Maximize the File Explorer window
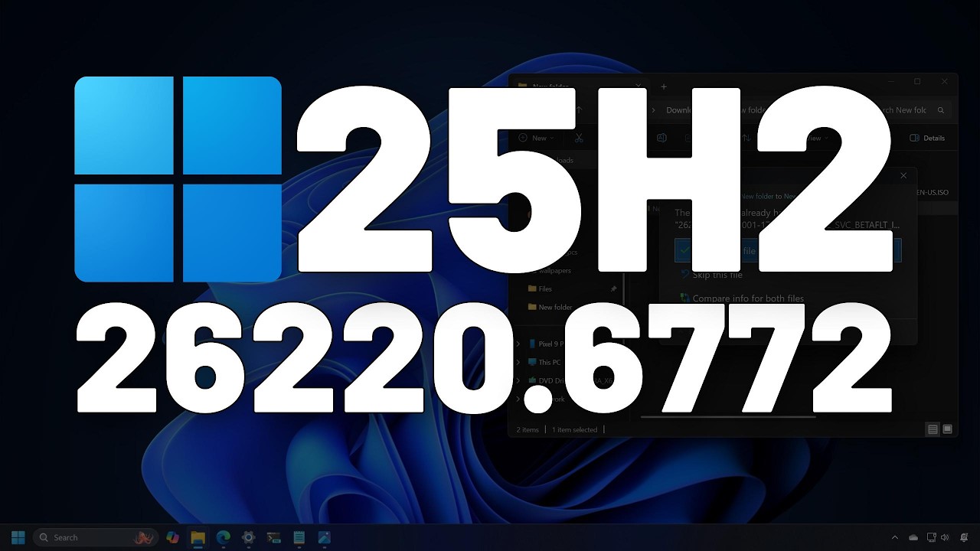Screen dimensions: 980x551 [x=917, y=82]
